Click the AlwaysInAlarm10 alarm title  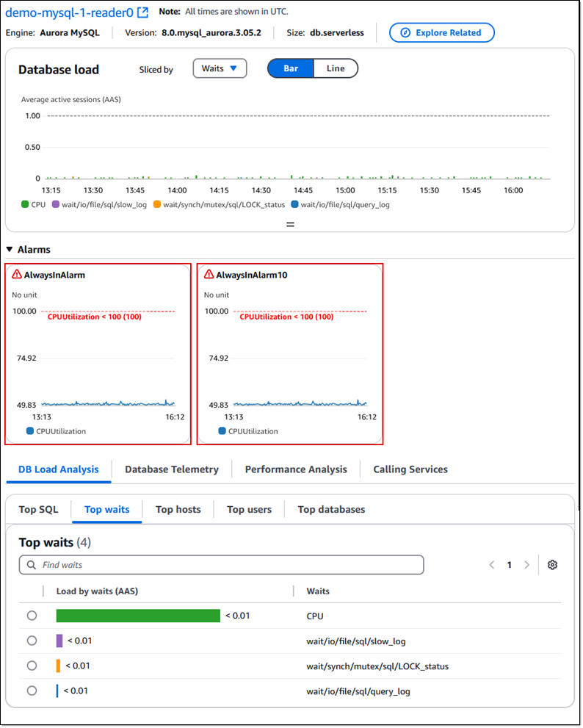point(252,275)
